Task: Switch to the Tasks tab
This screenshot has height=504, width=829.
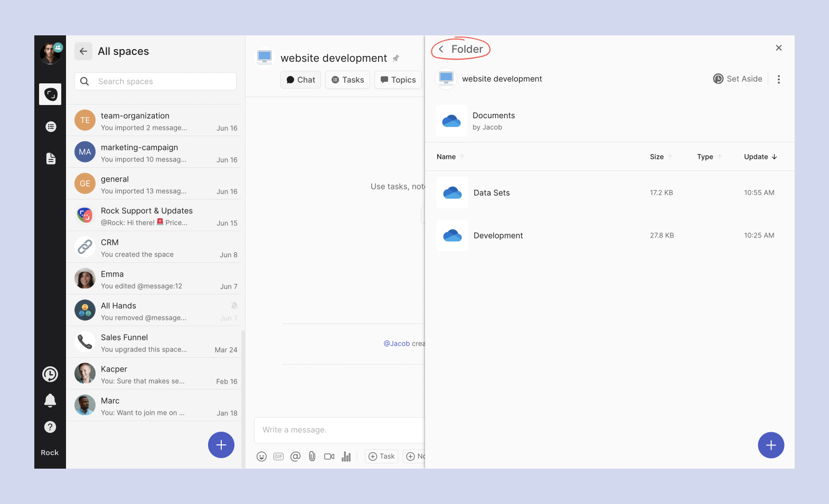Action: [x=347, y=80]
